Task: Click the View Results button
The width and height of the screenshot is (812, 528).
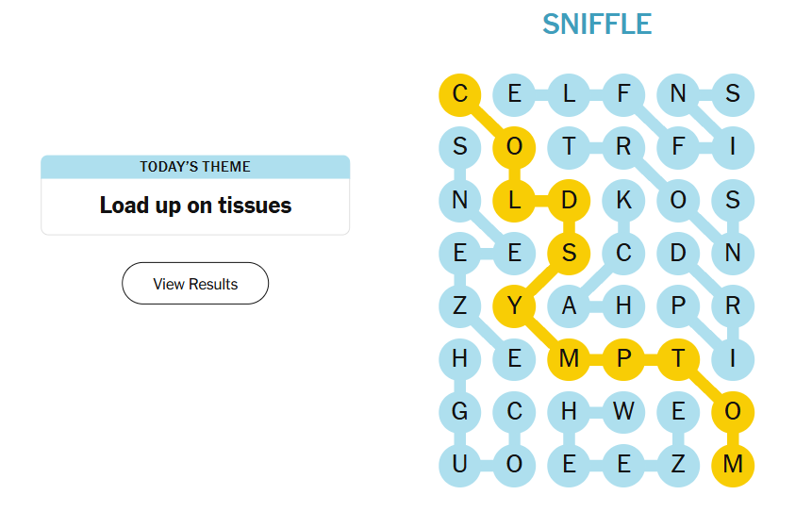Action: click(x=195, y=284)
